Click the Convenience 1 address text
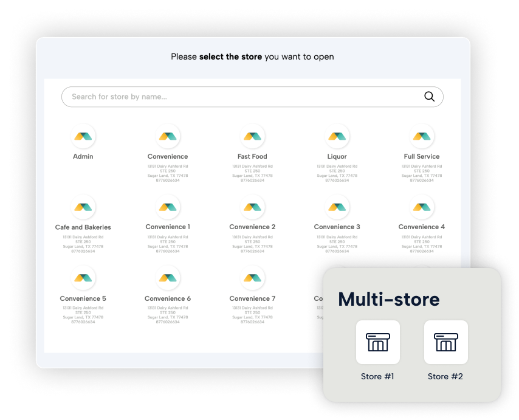 168,244
